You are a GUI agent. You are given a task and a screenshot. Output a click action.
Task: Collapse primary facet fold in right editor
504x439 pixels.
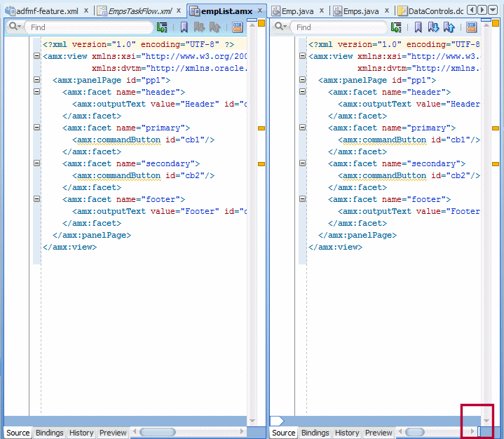[x=302, y=128]
